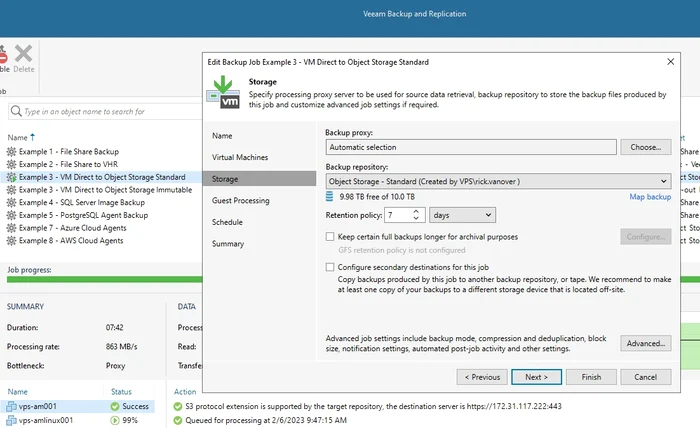The height and width of the screenshot is (428, 700).
Task: Click the green Job progress bar
Action: coord(104,279)
